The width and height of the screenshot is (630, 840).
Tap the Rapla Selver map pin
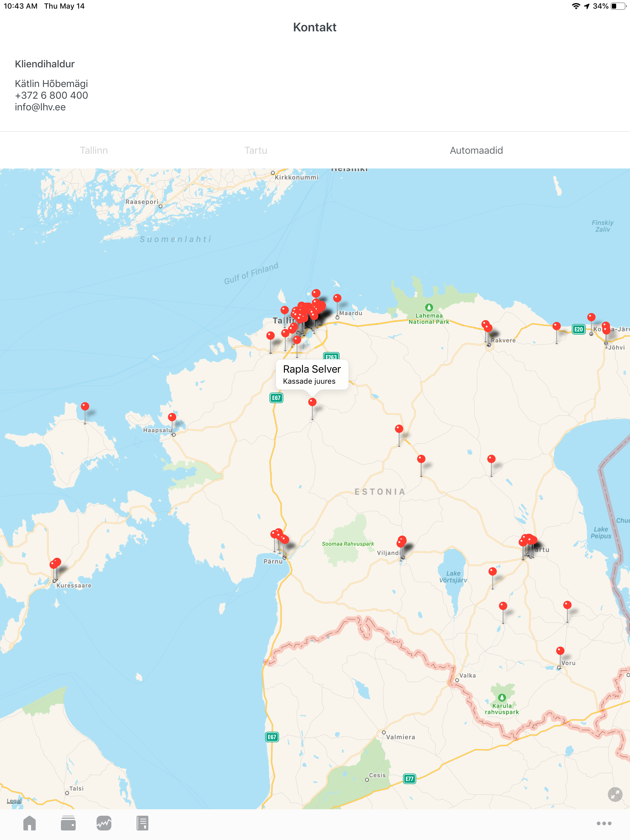click(312, 402)
